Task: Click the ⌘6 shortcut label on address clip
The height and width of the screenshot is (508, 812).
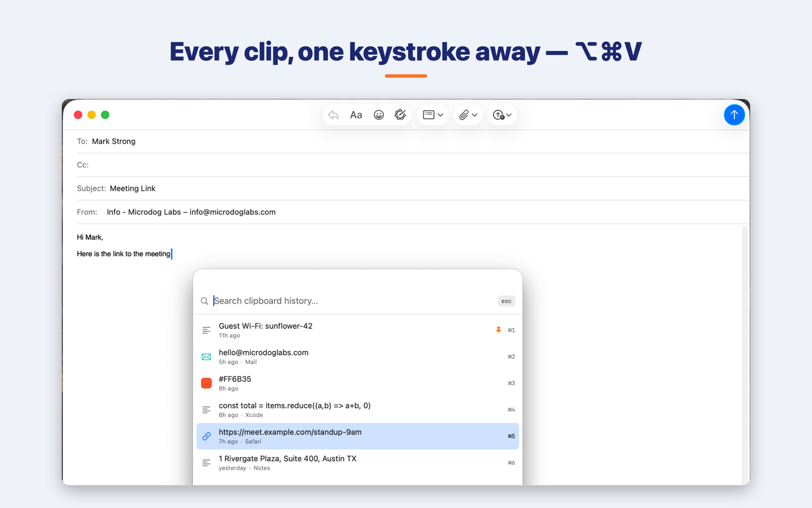Action: [x=511, y=463]
